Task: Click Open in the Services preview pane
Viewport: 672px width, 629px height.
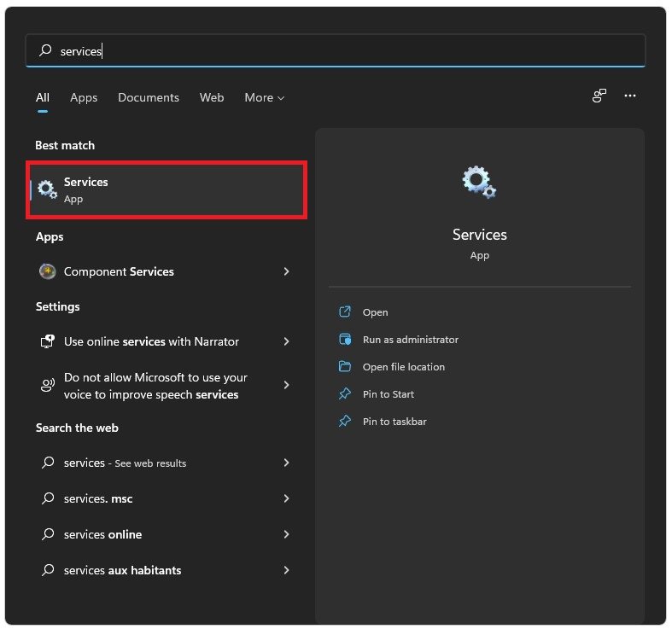Action: [375, 312]
